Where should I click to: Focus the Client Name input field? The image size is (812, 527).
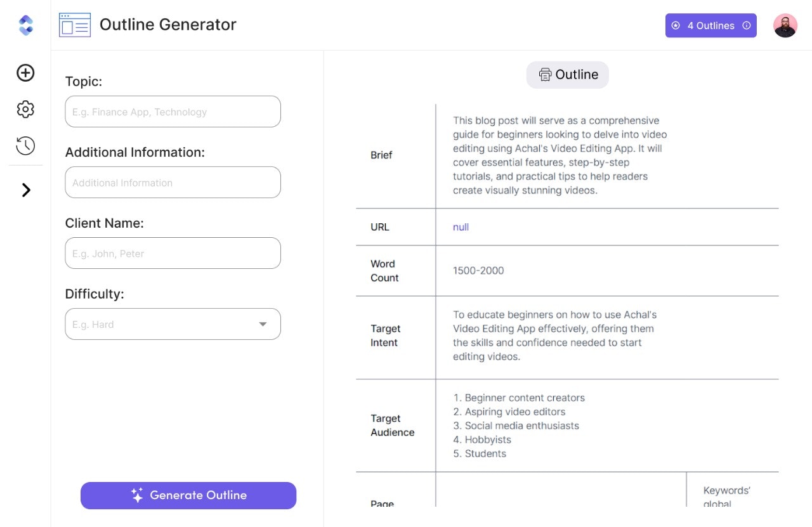173,253
